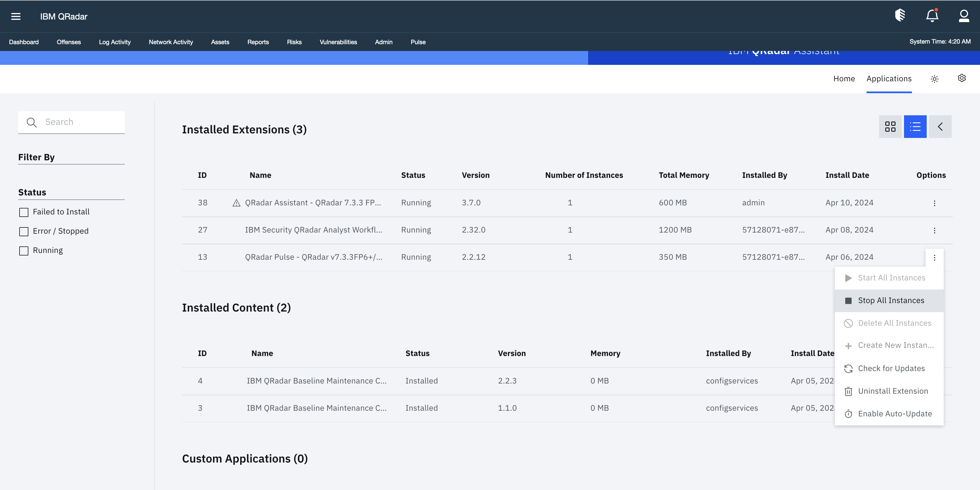980x490 pixels.
Task: Open options menu for QRadar Assistant extension
Action: pyautogui.click(x=935, y=203)
